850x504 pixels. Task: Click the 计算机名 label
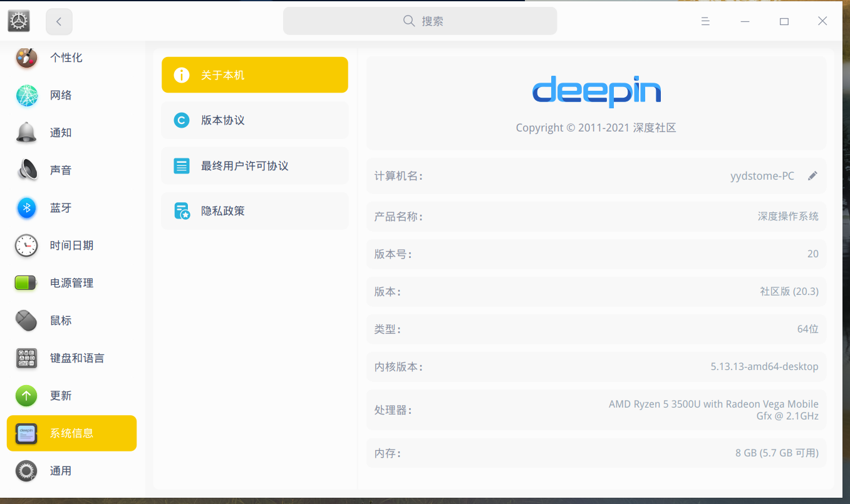398,176
